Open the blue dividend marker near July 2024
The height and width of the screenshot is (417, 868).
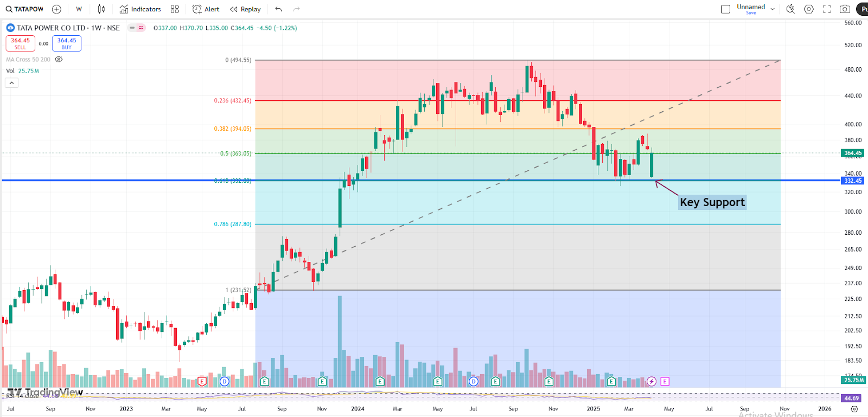click(x=474, y=381)
